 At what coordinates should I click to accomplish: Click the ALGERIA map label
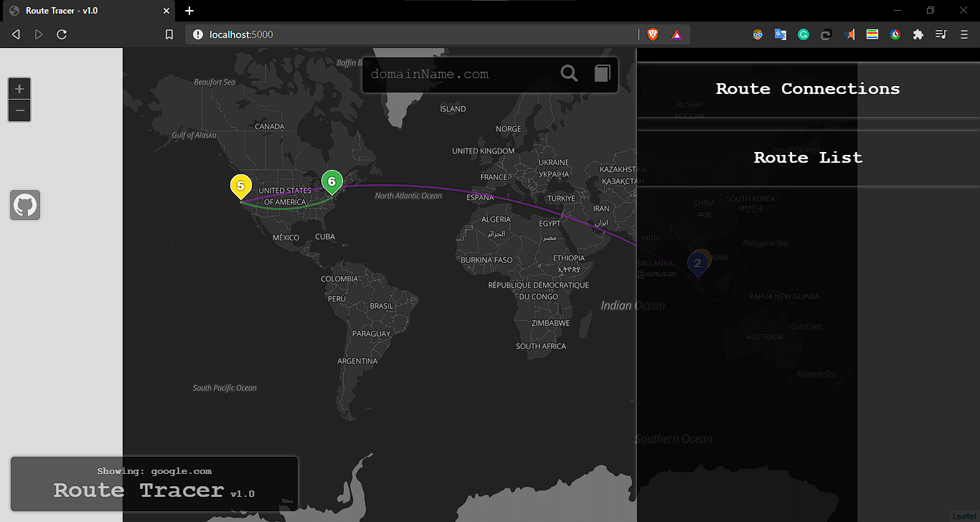tap(496, 219)
